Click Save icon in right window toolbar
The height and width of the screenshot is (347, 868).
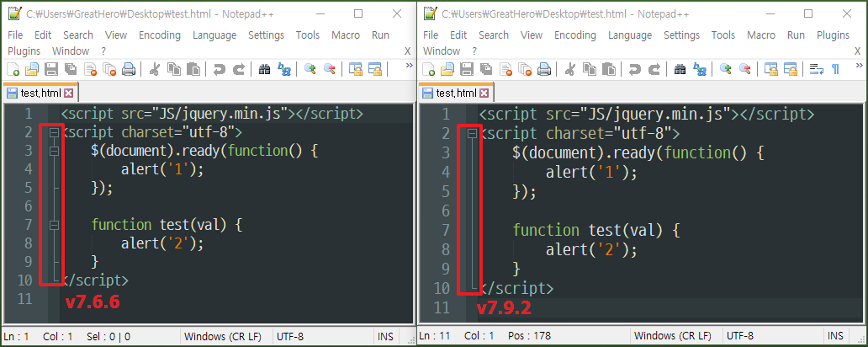click(x=467, y=69)
